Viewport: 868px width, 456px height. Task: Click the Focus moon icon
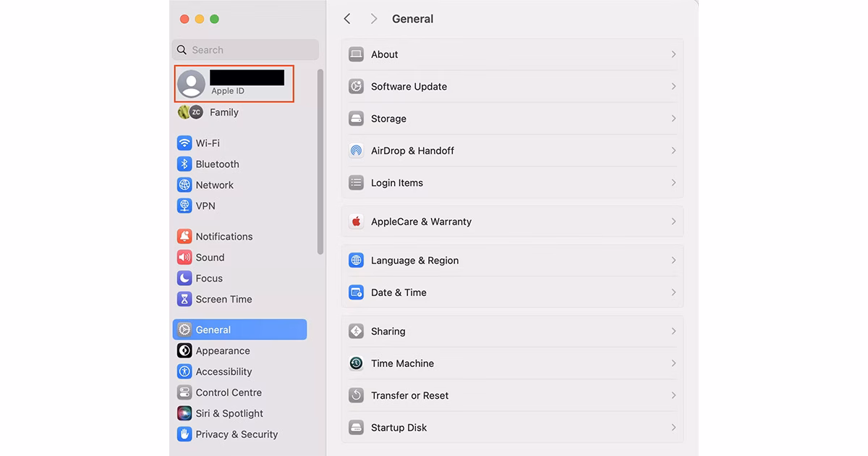[184, 279]
